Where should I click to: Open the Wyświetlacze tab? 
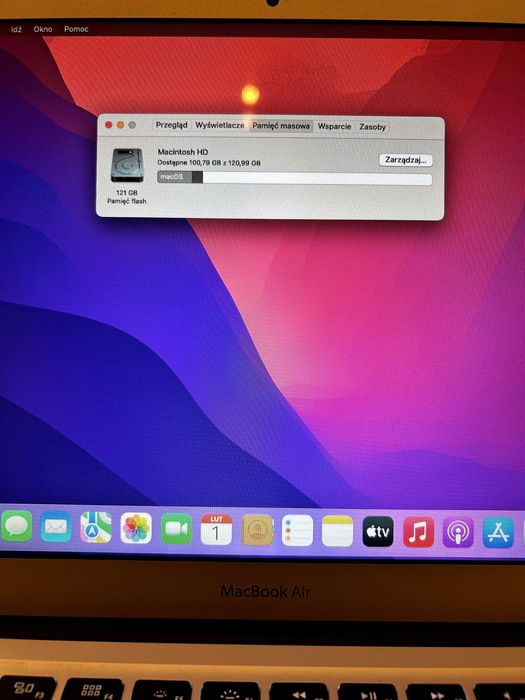click(220, 126)
